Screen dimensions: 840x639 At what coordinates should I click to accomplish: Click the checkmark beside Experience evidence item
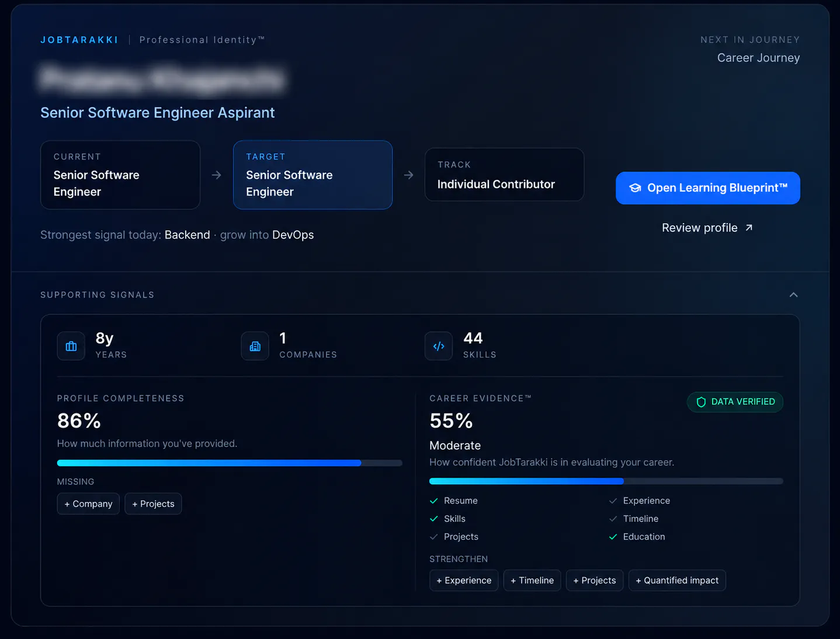613,501
